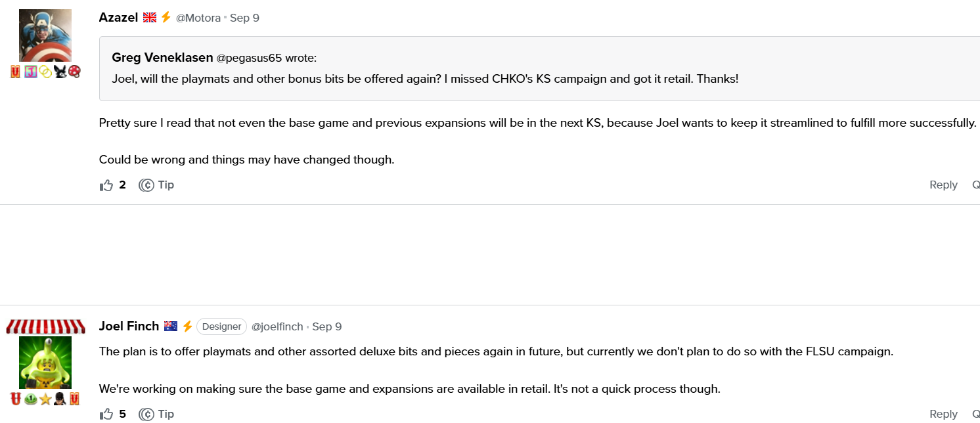The width and height of the screenshot is (980, 423).
Task: Click lightning bolt icon next to Azazel
Action: (166, 18)
